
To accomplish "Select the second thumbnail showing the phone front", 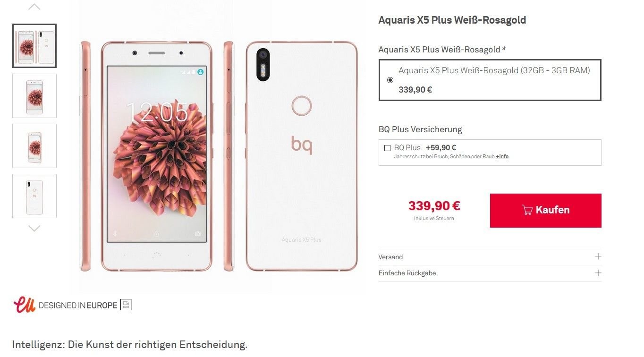I will coord(34,96).
